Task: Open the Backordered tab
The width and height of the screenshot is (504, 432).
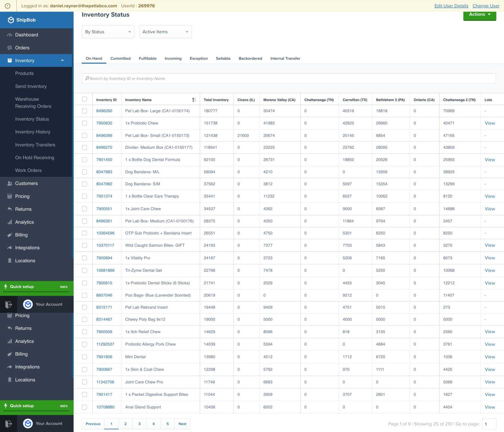Action: click(x=250, y=58)
